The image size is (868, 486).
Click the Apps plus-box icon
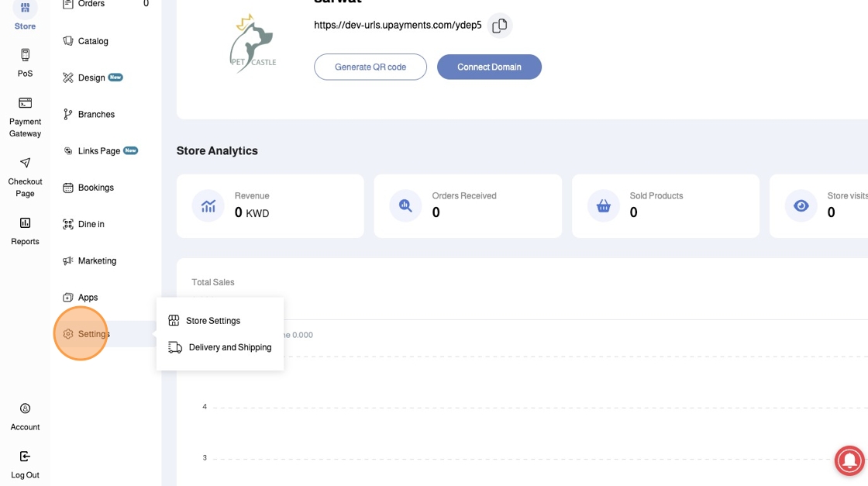click(68, 297)
